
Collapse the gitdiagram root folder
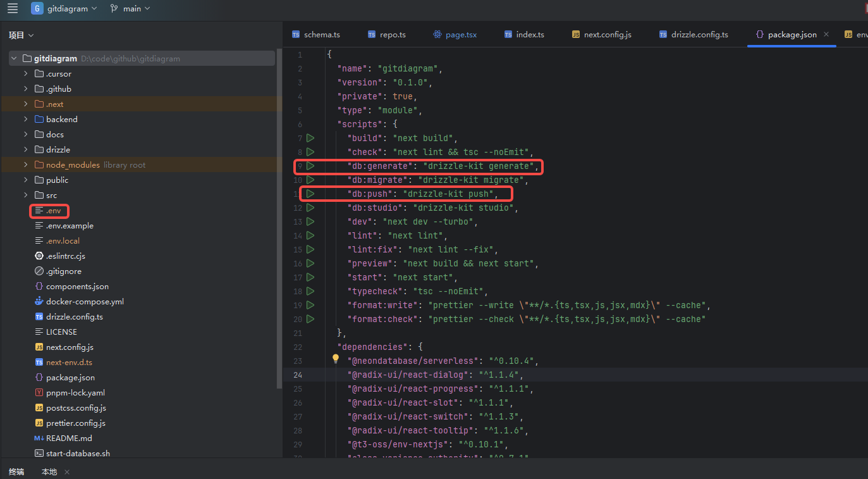pos(14,58)
